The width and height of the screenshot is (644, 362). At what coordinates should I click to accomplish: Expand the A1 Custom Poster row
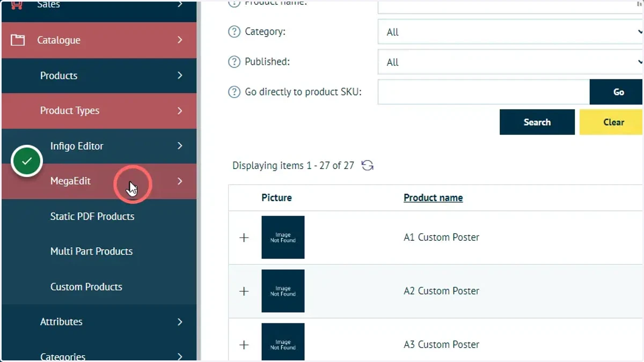point(244,238)
